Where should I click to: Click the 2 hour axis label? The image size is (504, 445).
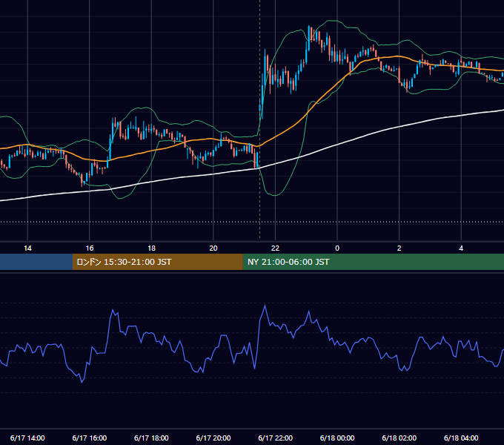[x=399, y=248]
